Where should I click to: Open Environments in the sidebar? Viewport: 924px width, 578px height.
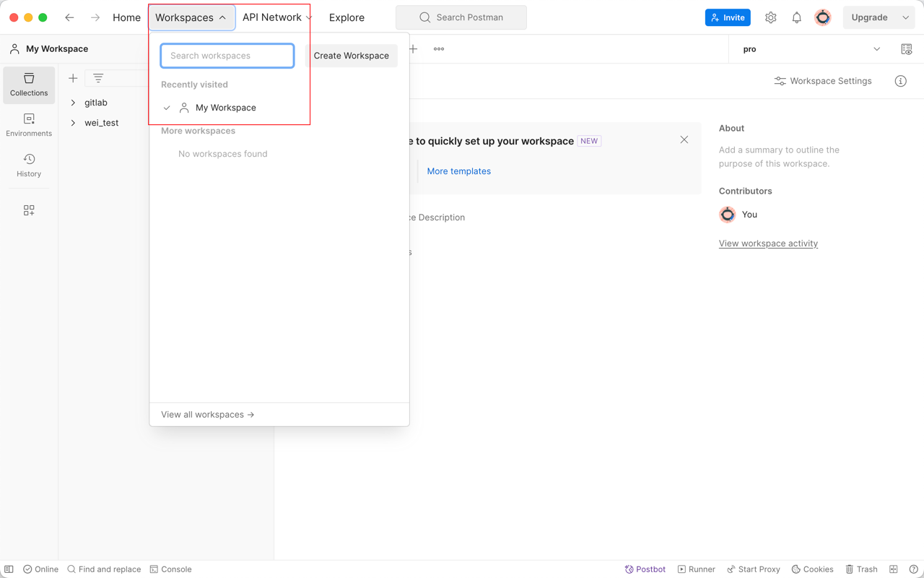(x=29, y=125)
